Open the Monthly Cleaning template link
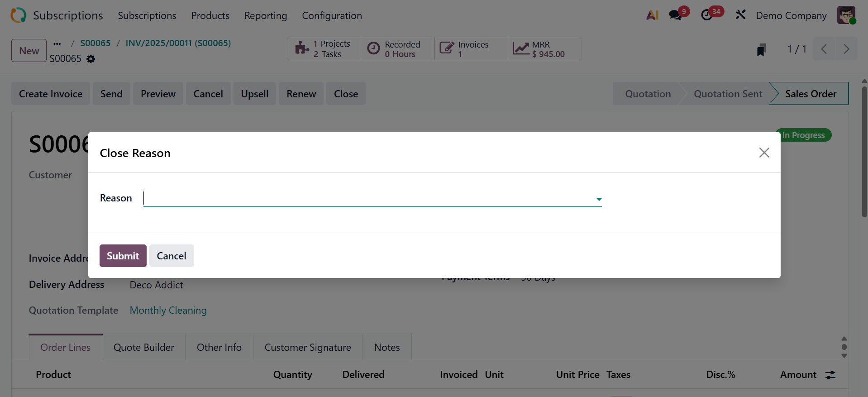Image resolution: width=868 pixels, height=397 pixels. point(168,311)
